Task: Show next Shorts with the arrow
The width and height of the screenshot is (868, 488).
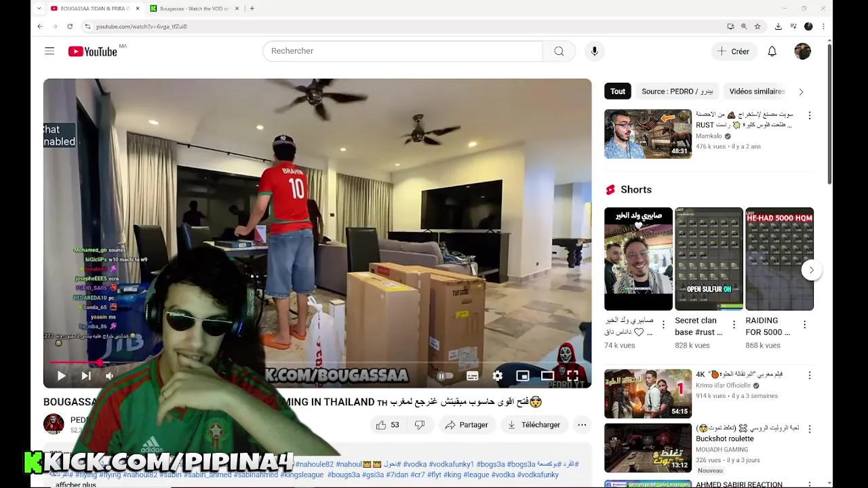Action: pyautogui.click(x=811, y=270)
